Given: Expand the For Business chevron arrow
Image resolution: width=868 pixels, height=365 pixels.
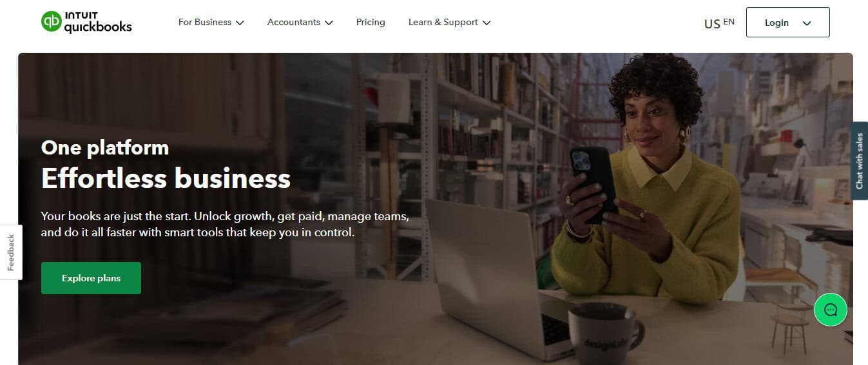Looking at the screenshot, I should coord(240,23).
